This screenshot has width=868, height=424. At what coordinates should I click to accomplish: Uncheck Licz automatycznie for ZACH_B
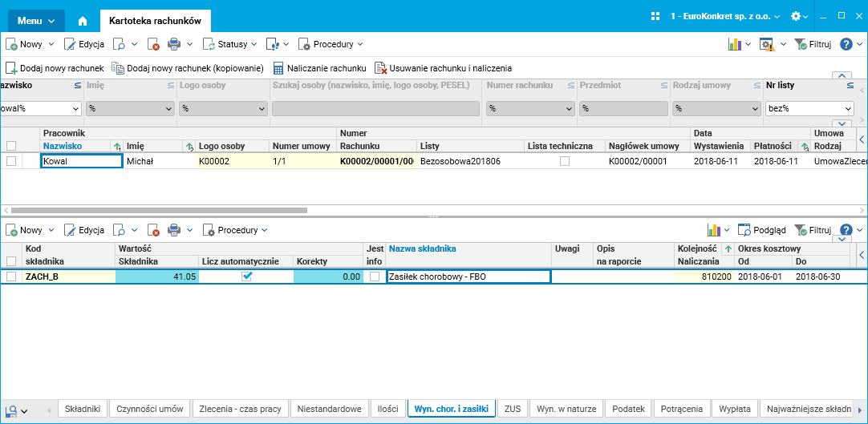click(x=247, y=277)
